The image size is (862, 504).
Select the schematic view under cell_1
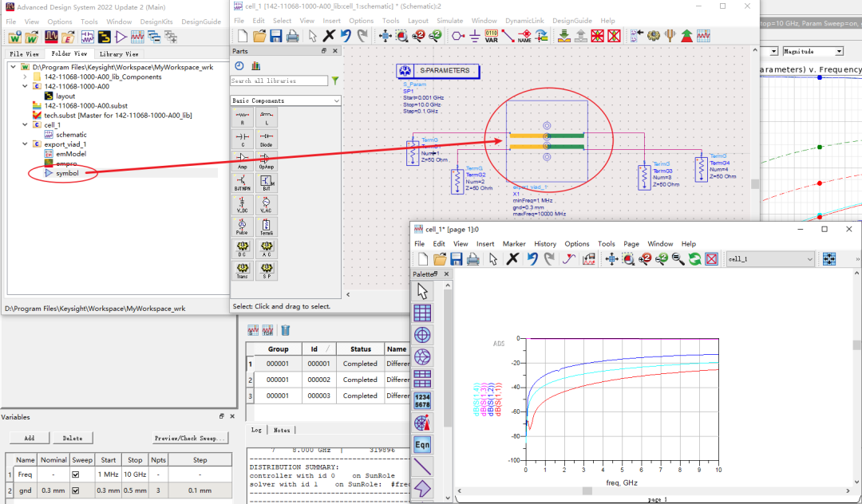pyautogui.click(x=71, y=135)
